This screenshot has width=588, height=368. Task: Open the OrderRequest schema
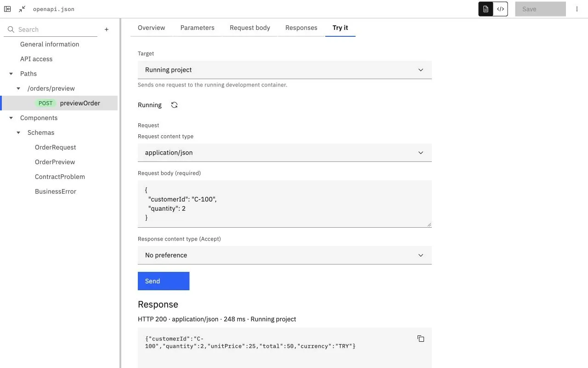pyautogui.click(x=56, y=147)
